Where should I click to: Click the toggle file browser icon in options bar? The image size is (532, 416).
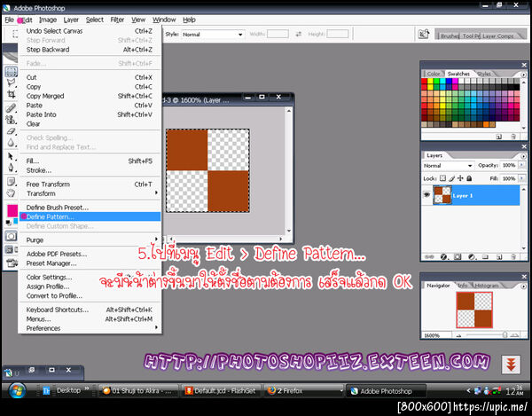pyautogui.click(x=424, y=34)
